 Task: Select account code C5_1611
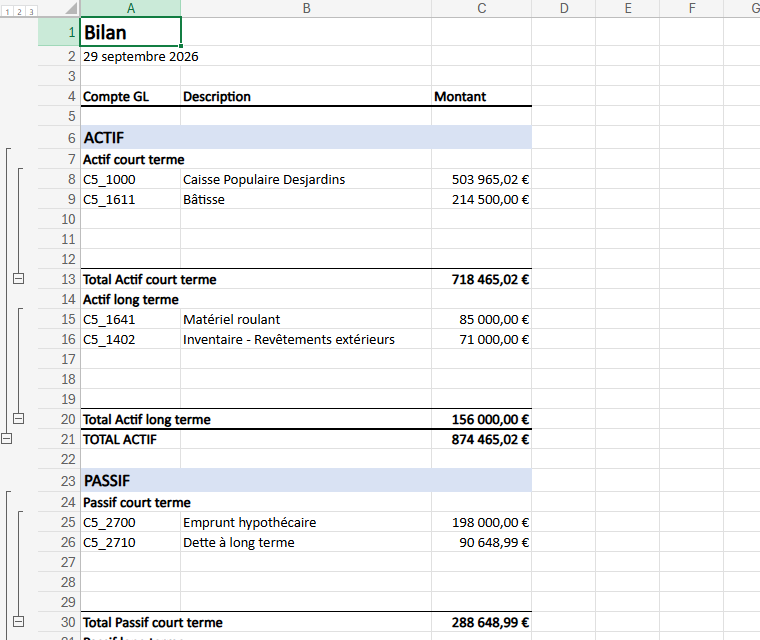pyautogui.click(x=130, y=199)
